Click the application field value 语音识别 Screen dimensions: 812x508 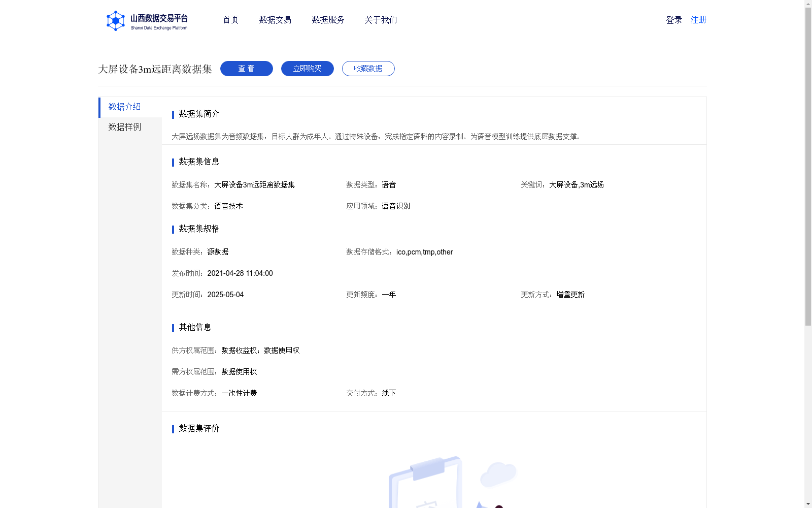[396, 206]
